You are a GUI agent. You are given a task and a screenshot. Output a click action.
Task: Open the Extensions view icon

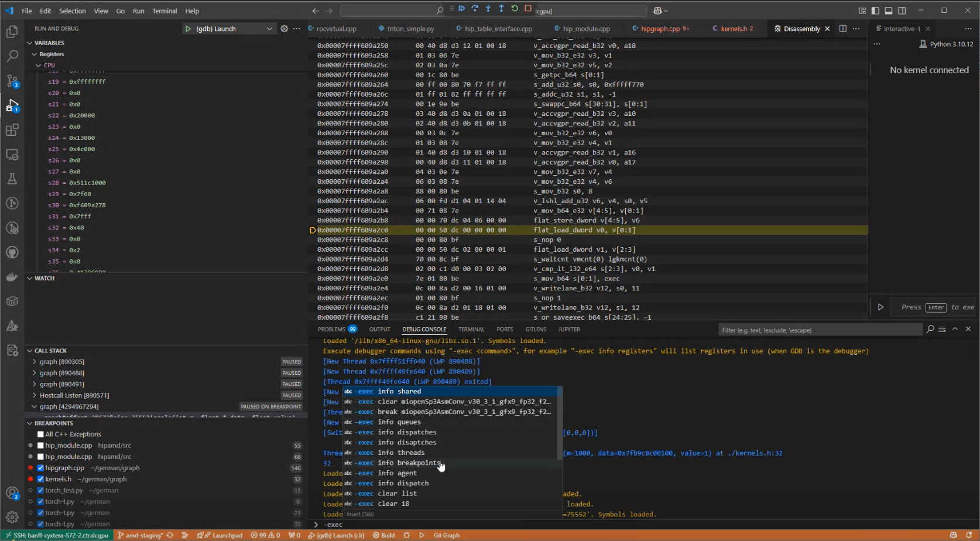click(x=12, y=130)
